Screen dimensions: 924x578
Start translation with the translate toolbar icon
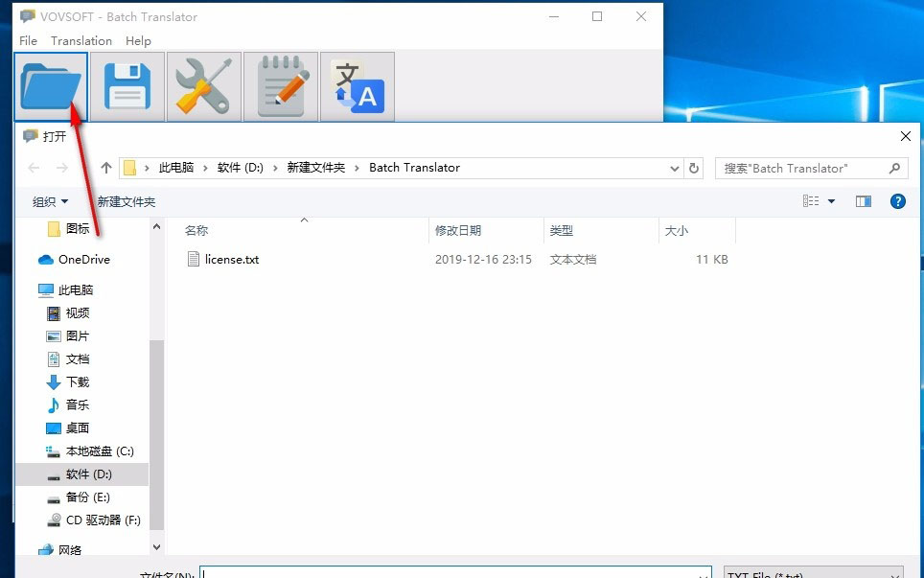357,86
